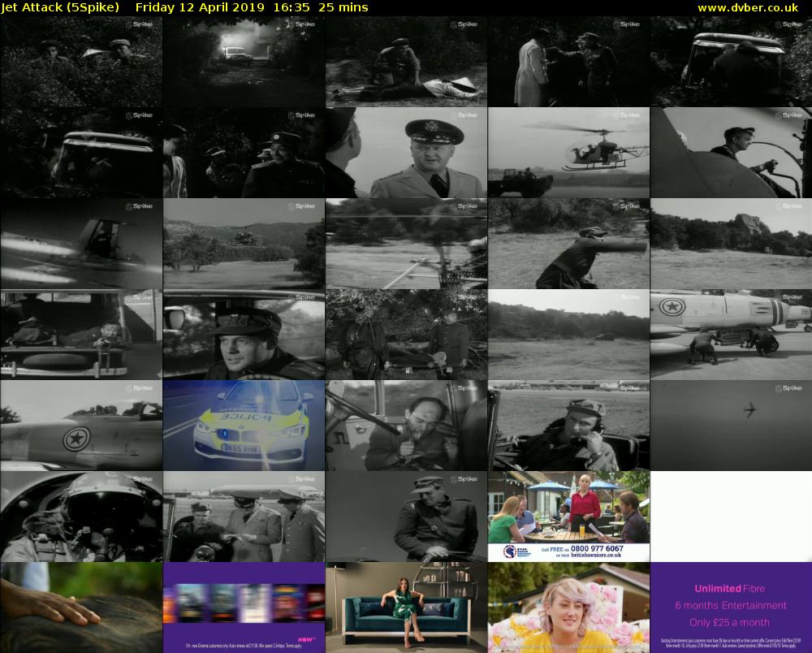Select the thumbnail of the car interior with a man lying down
This screenshot has width=812, height=653.
point(81,335)
